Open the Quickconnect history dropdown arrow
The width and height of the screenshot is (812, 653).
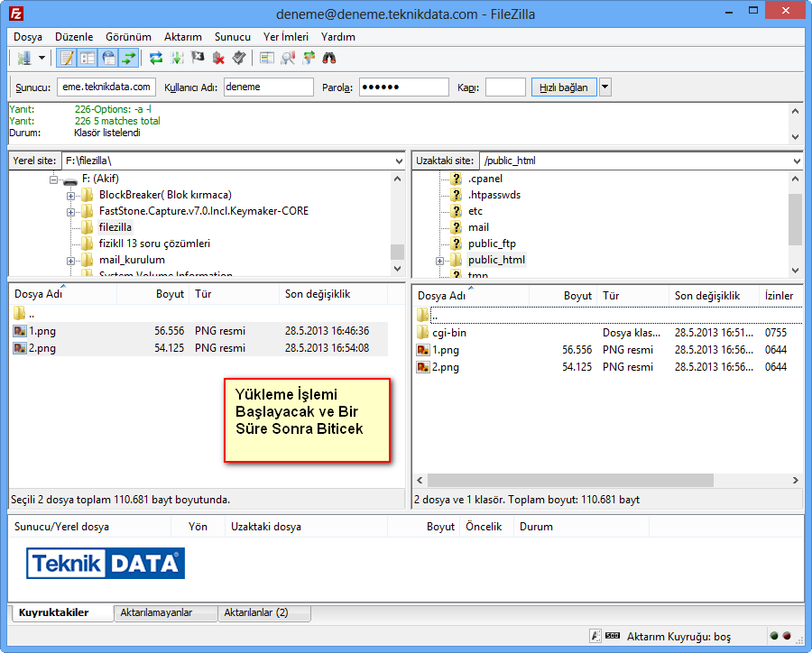click(604, 87)
